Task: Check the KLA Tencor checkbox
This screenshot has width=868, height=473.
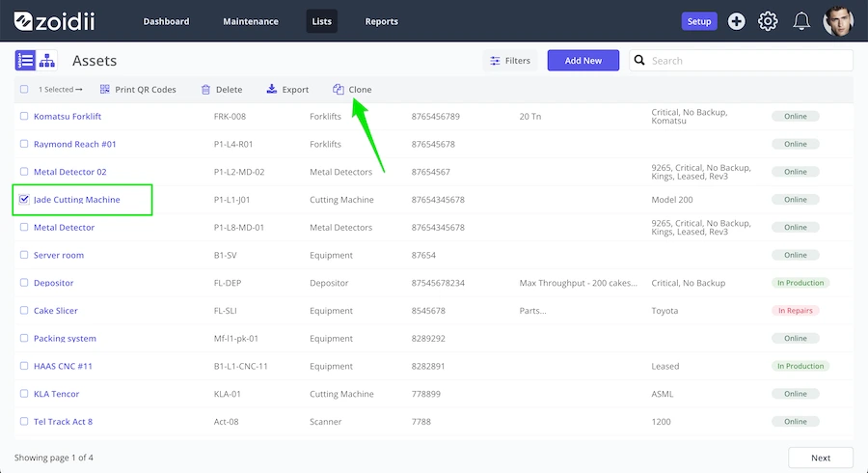Action: click(24, 393)
